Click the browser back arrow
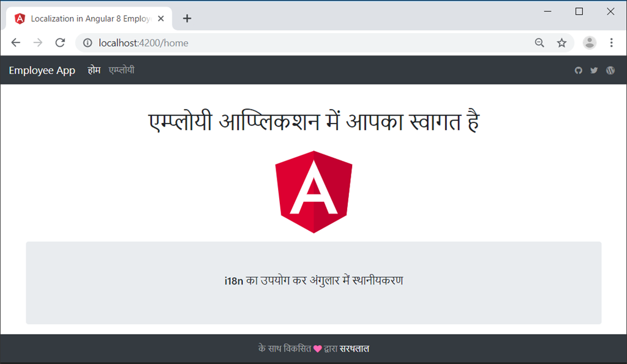The height and width of the screenshot is (364, 627). tap(15, 43)
